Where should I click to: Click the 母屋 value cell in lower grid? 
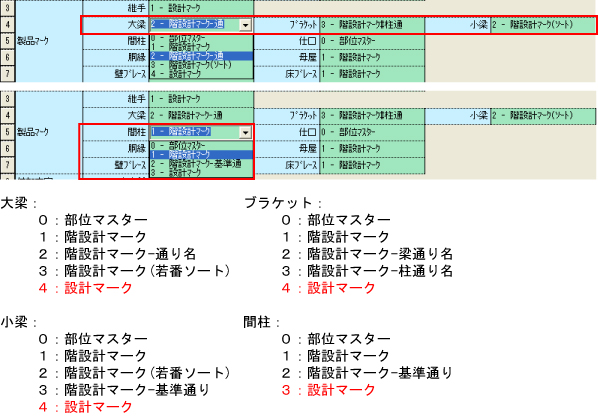(372, 148)
